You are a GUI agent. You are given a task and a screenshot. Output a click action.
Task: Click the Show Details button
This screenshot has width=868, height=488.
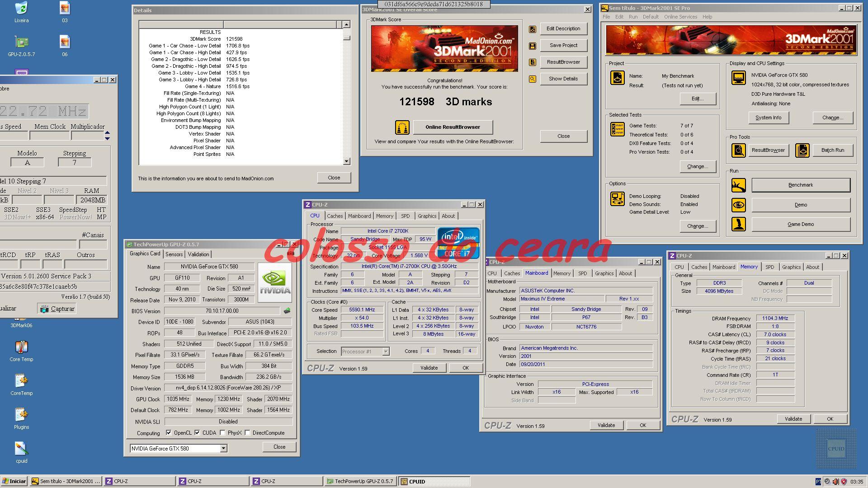pos(563,79)
